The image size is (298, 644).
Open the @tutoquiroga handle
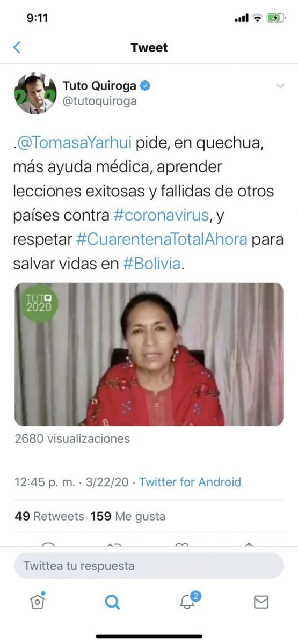click(x=100, y=101)
